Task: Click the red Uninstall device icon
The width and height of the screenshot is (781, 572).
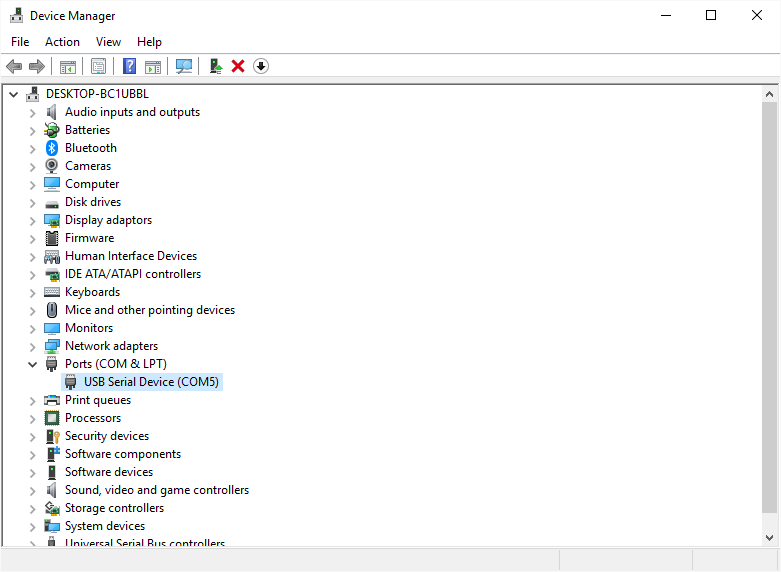Action: coord(238,66)
